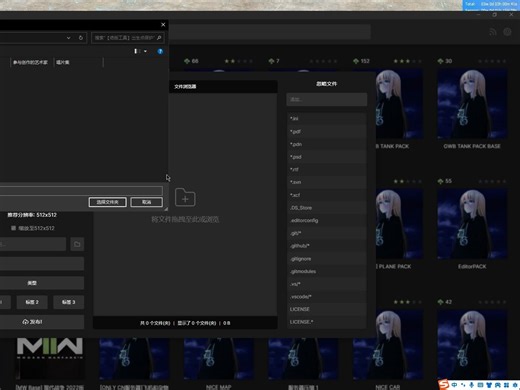Click the folder browse icon beside path field

coord(77,244)
